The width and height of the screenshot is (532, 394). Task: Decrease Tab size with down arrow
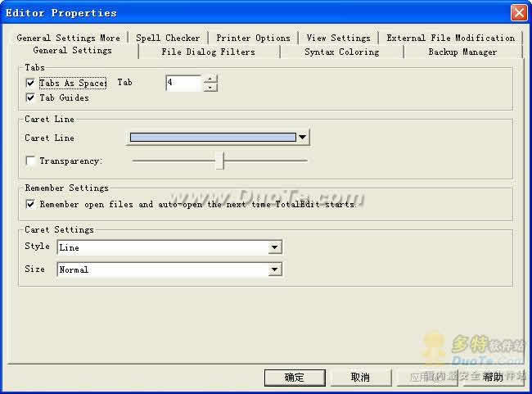tap(210, 88)
